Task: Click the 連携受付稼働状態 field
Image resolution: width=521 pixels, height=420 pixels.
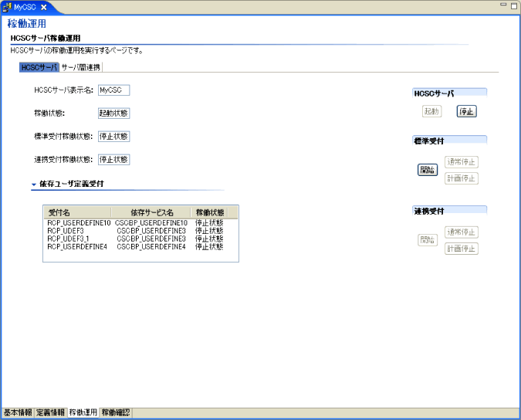Action: 113,160
